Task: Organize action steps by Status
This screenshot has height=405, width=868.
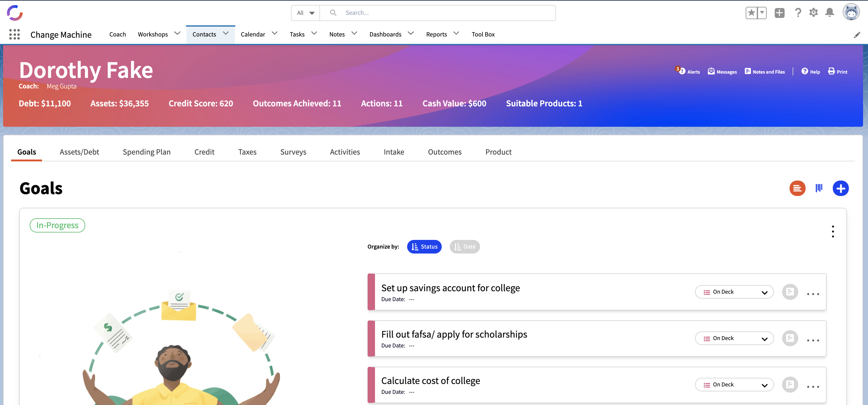Action: (424, 246)
